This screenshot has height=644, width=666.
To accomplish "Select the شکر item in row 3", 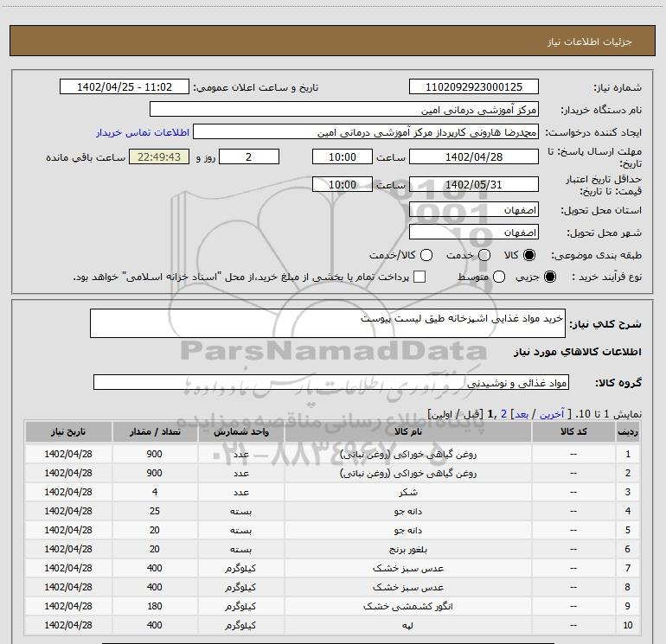I will pos(408,493).
